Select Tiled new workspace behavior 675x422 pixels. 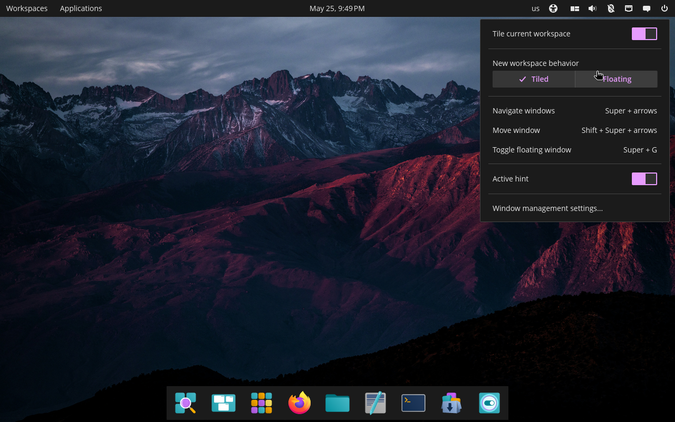(533, 79)
